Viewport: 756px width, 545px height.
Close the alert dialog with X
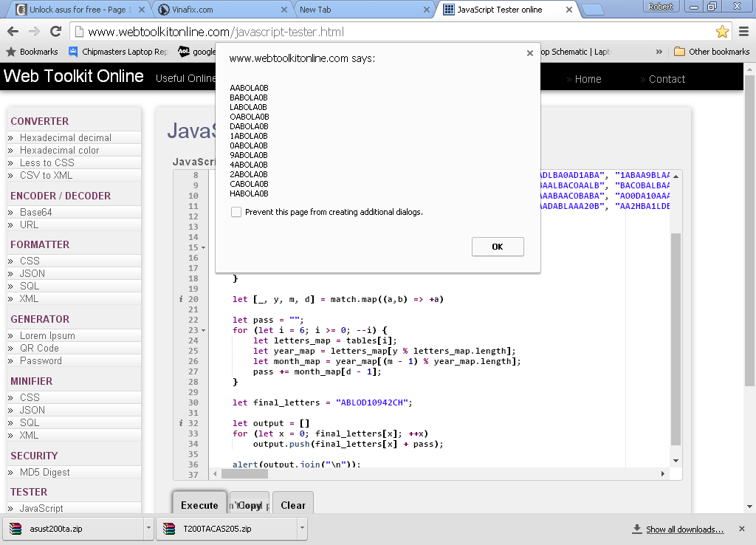coord(529,53)
